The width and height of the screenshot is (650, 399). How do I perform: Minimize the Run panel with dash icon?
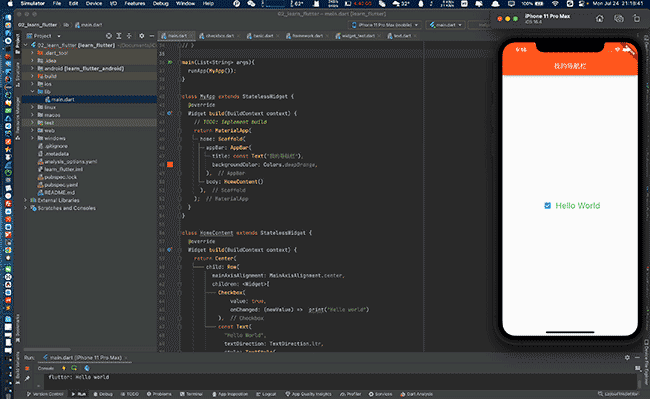coord(638,358)
